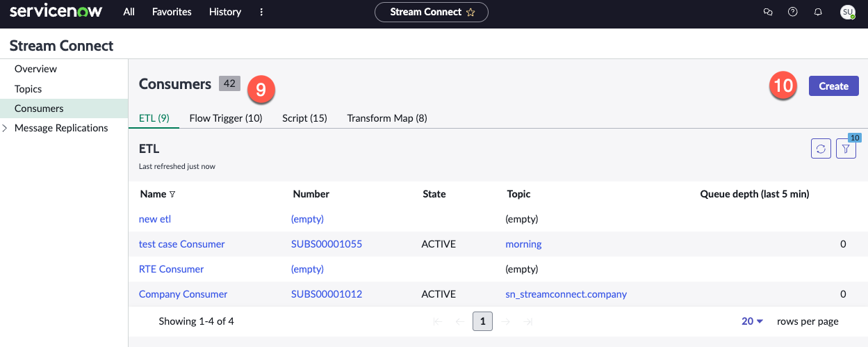Screen dimensions: 868x347
Task: Click the Name column header
Action: [154, 194]
